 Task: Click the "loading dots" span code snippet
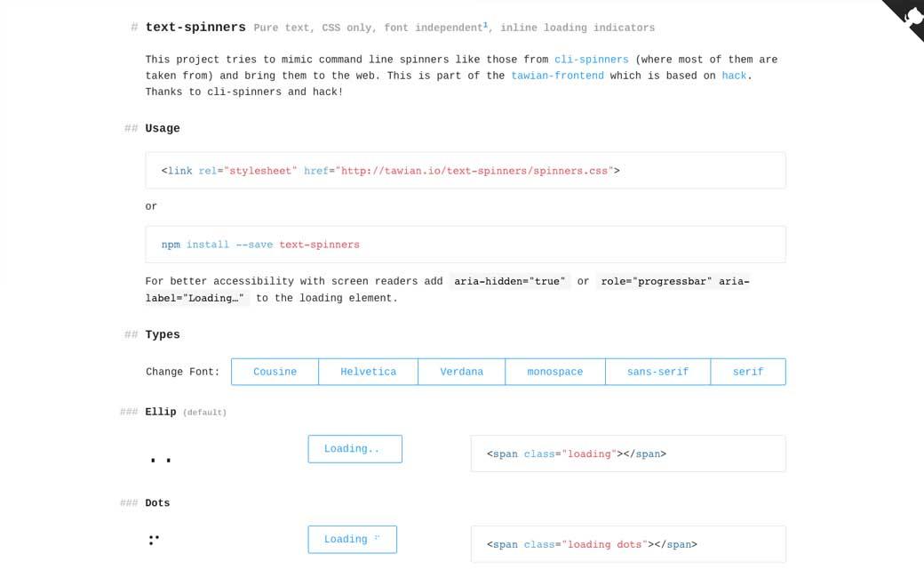(x=627, y=544)
